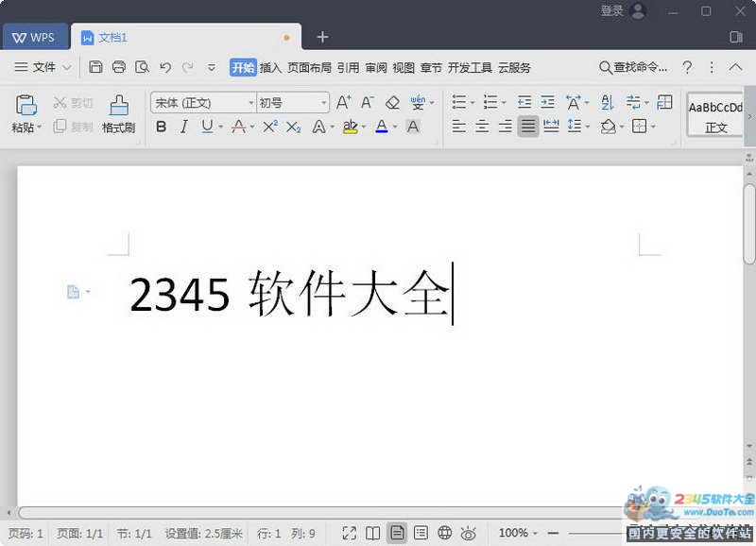Viewport: 756px width, 546px height.
Task: Toggle italic formatting
Action: (185, 126)
